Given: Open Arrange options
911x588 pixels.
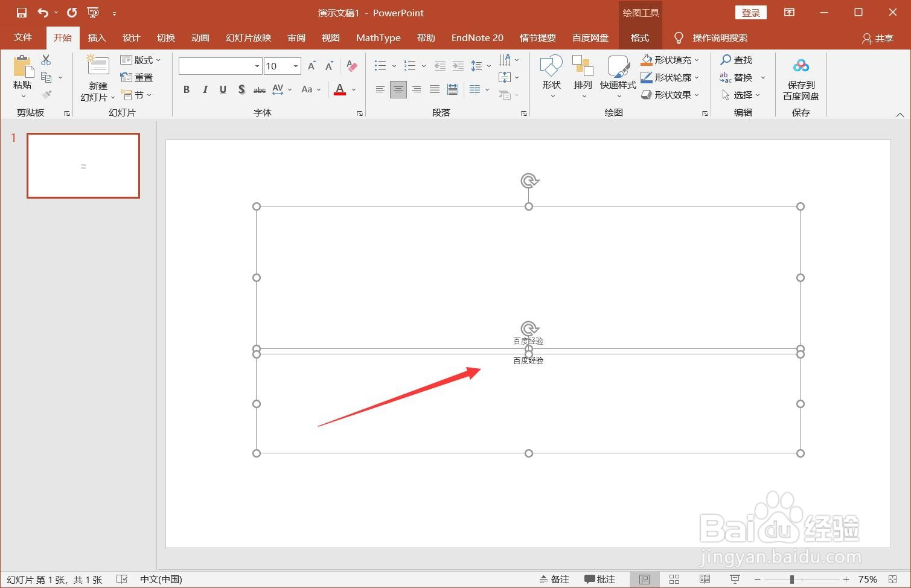Looking at the screenshot, I should [583, 77].
